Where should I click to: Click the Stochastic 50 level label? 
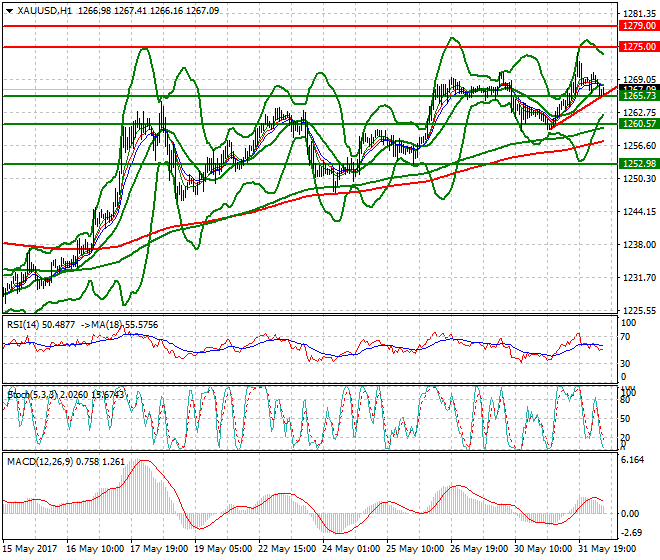(625, 419)
